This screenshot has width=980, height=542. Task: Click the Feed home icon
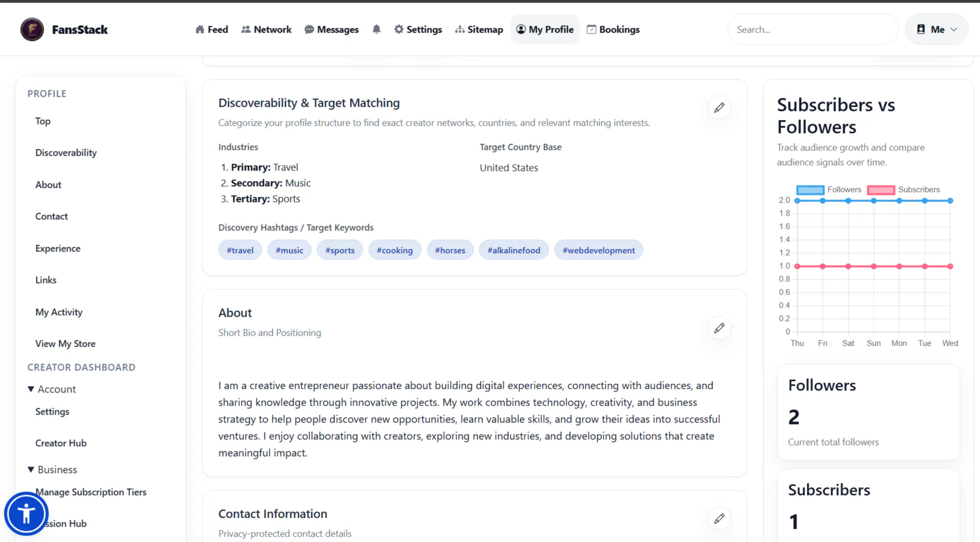200,29
